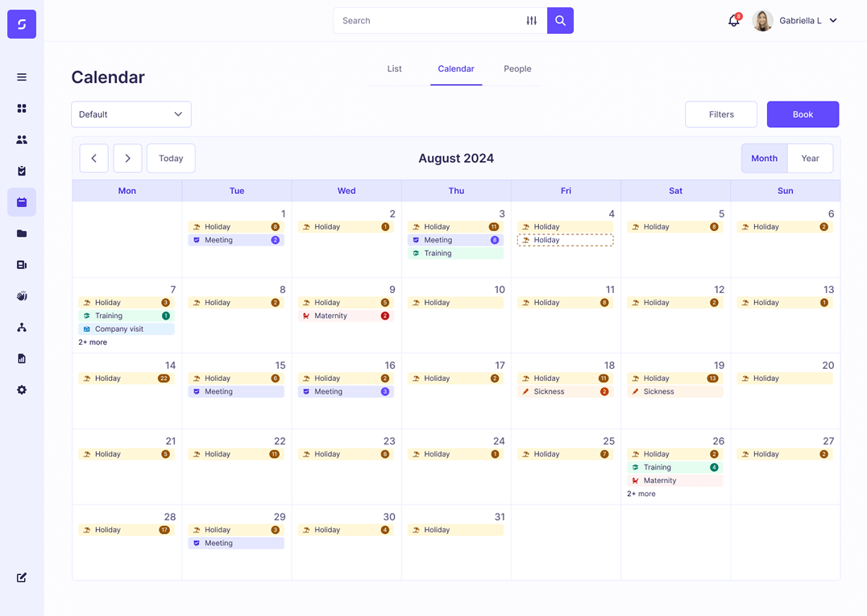This screenshot has width=867, height=616.
Task: Switch to the People tab
Action: [x=517, y=68]
